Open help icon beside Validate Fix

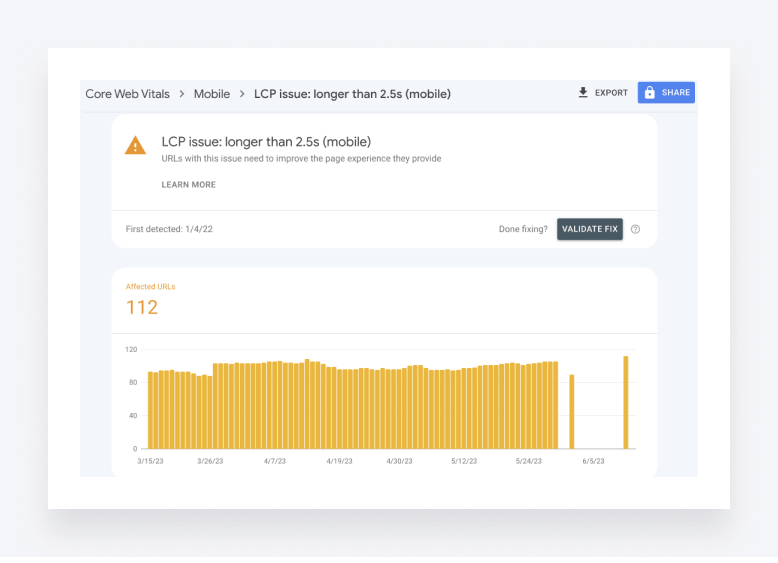pyautogui.click(x=635, y=229)
